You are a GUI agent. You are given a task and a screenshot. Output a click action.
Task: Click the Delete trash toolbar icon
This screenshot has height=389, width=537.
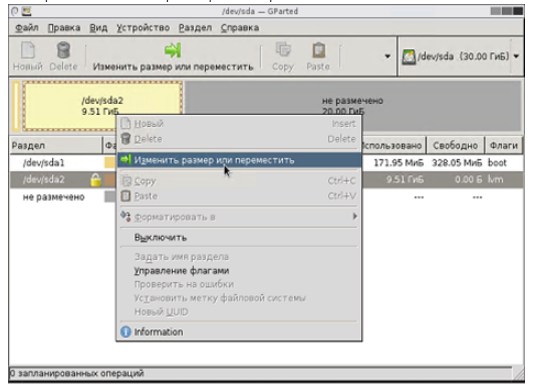pyautogui.click(x=63, y=51)
